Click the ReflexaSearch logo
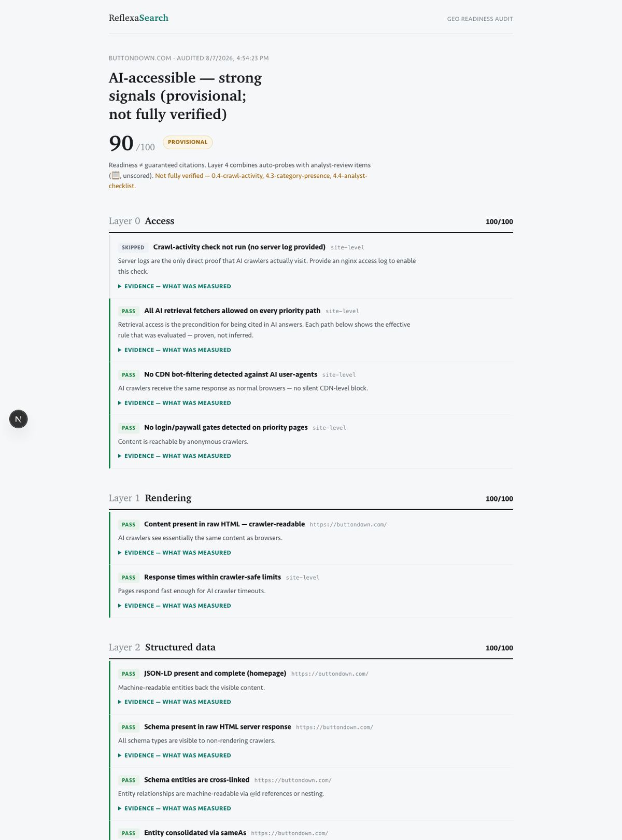Image resolution: width=622 pixels, height=840 pixels. (138, 18)
